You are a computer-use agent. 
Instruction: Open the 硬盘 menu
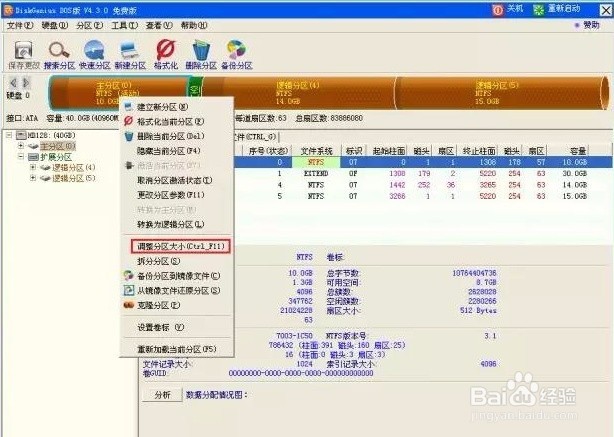54,25
